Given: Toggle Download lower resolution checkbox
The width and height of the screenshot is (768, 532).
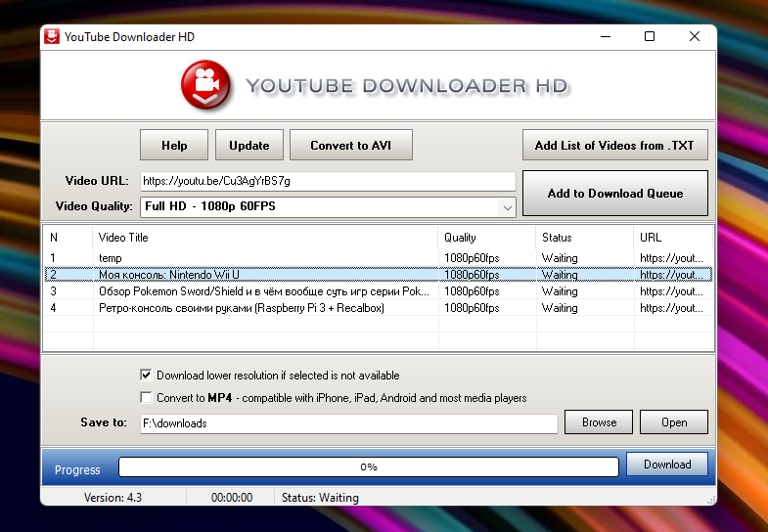Looking at the screenshot, I should tap(147, 376).
